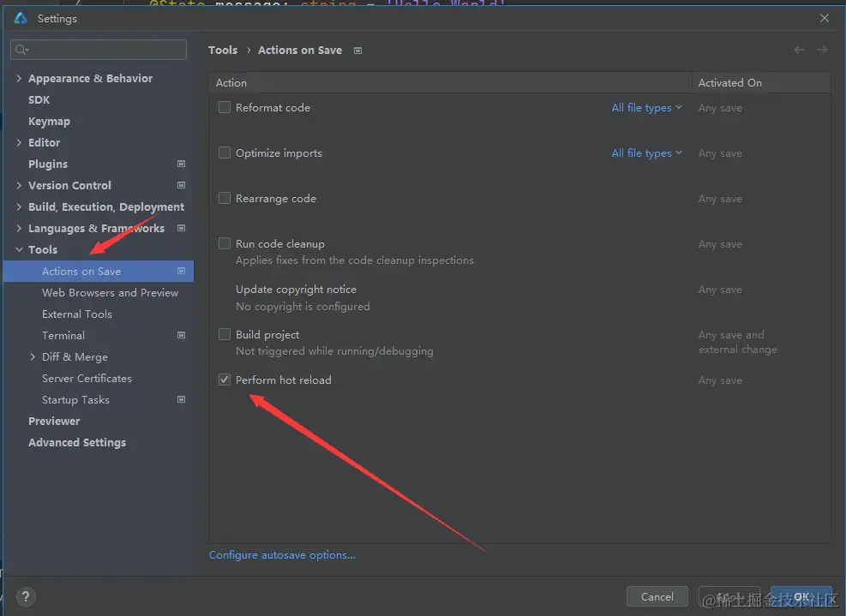Image resolution: width=846 pixels, height=616 pixels.
Task: Enable the Build project checkbox
Action: [x=225, y=334]
